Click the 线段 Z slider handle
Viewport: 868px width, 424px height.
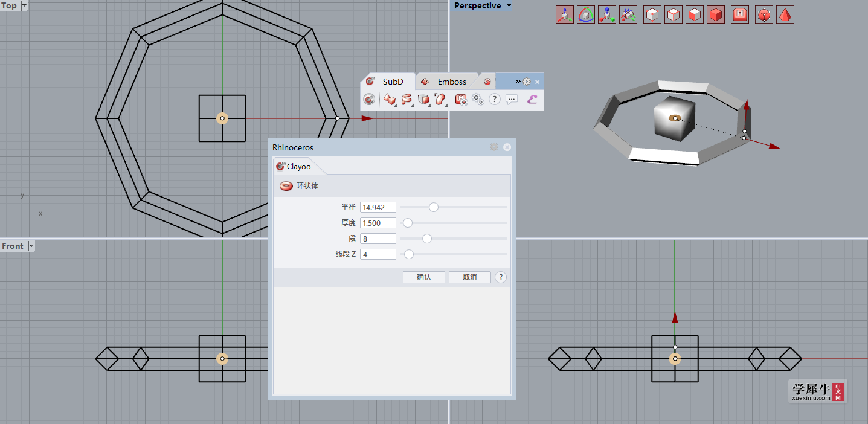[409, 254]
